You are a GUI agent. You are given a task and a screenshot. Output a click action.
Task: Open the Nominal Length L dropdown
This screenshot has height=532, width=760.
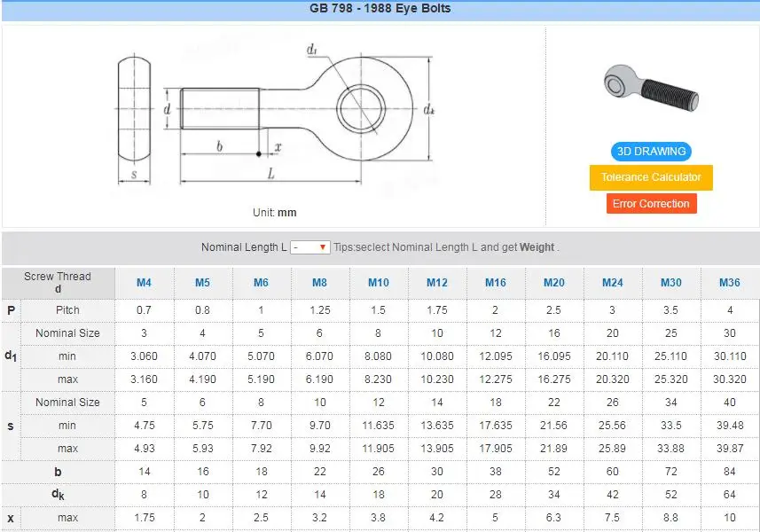pyautogui.click(x=310, y=247)
